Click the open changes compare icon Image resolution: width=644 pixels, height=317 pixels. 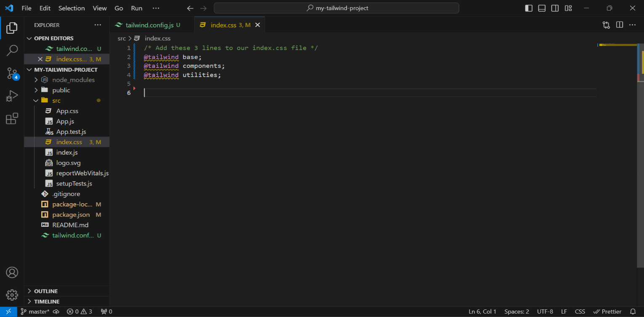pyautogui.click(x=606, y=25)
